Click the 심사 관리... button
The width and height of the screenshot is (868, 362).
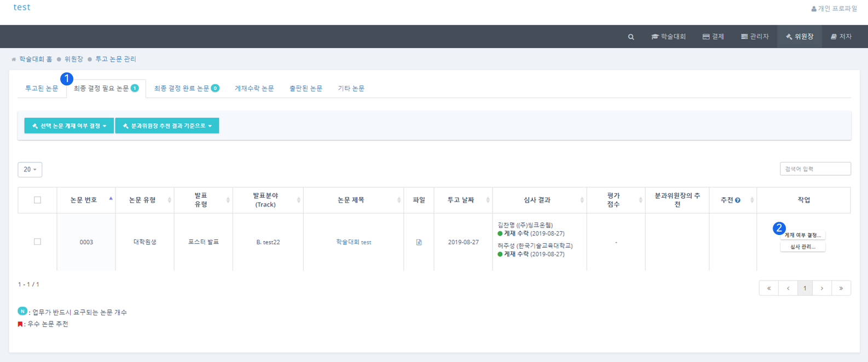point(803,247)
